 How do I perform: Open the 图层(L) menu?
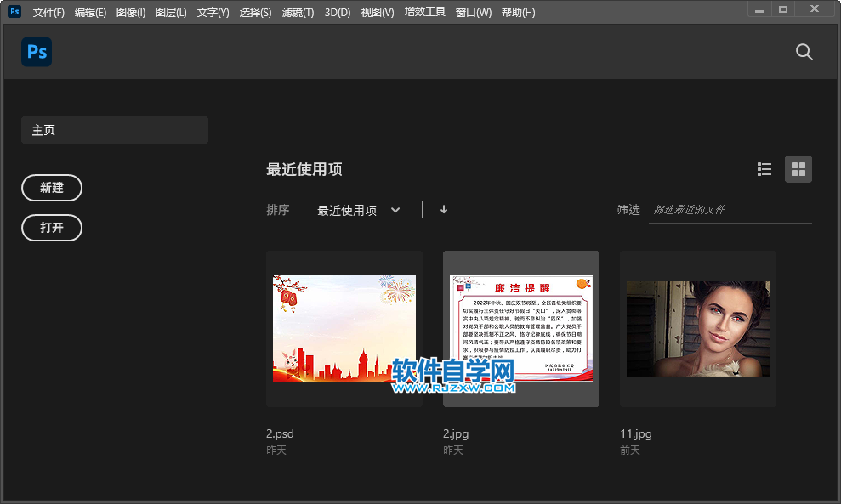click(171, 13)
